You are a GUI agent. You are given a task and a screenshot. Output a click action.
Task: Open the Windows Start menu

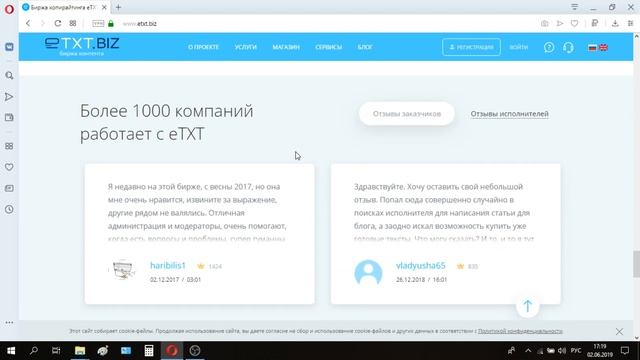(x=11, y=351)
